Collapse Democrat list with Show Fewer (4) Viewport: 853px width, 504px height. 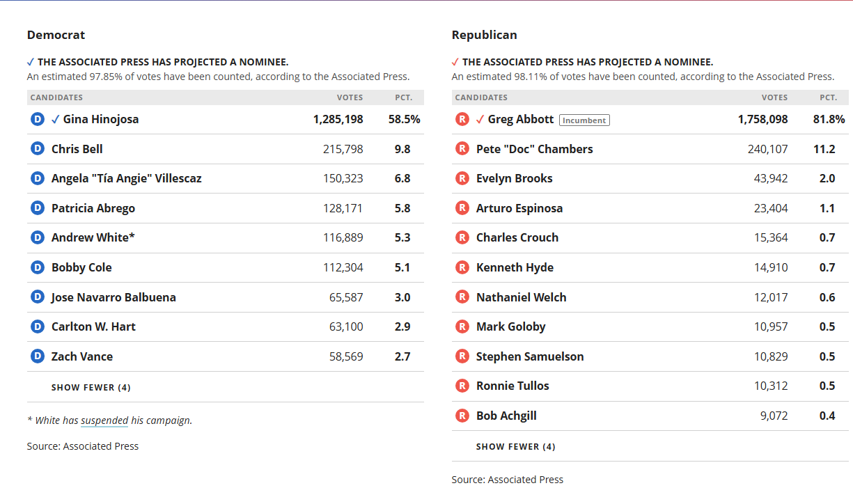coord(91,388)
